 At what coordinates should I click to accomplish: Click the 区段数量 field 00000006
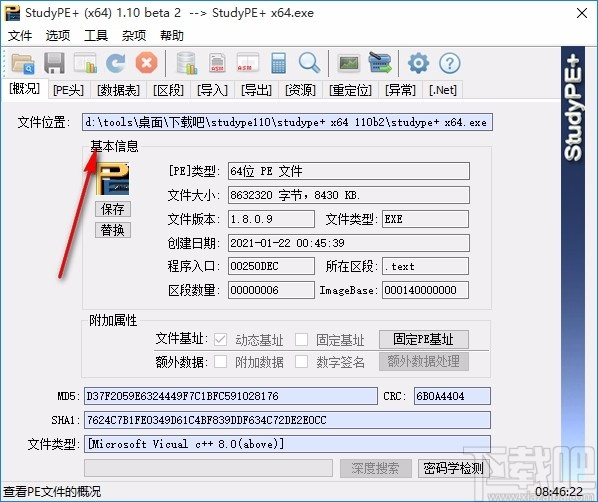[271, 290]
